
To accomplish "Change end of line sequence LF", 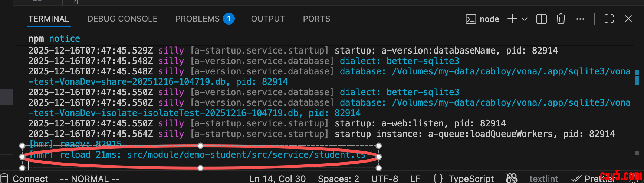I will point(415,179).
